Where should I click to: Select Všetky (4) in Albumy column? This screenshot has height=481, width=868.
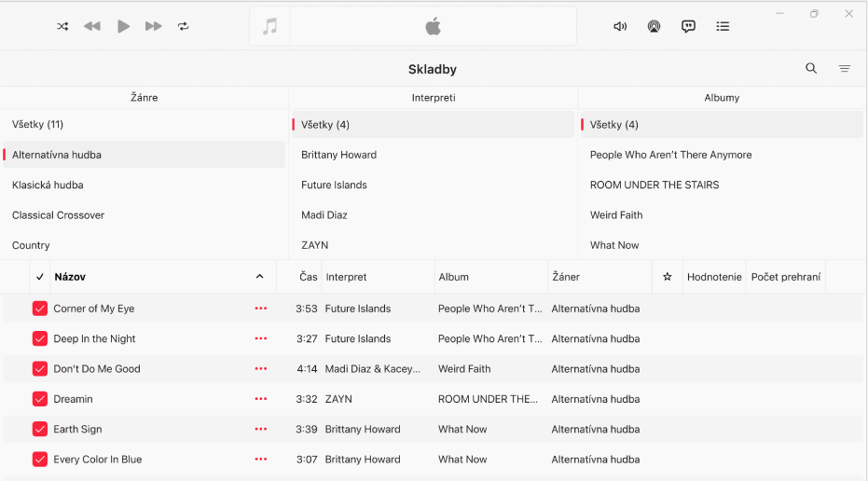tap(722, 125)
